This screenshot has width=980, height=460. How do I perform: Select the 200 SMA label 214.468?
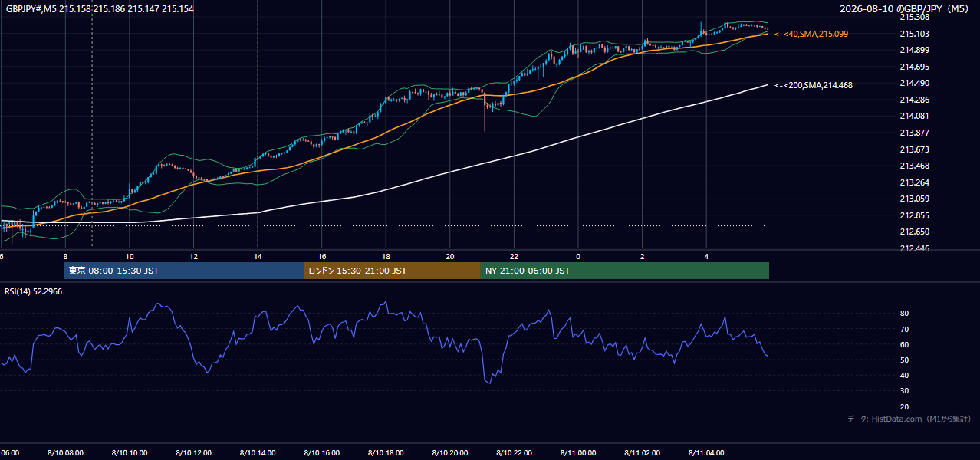point(814,85)
